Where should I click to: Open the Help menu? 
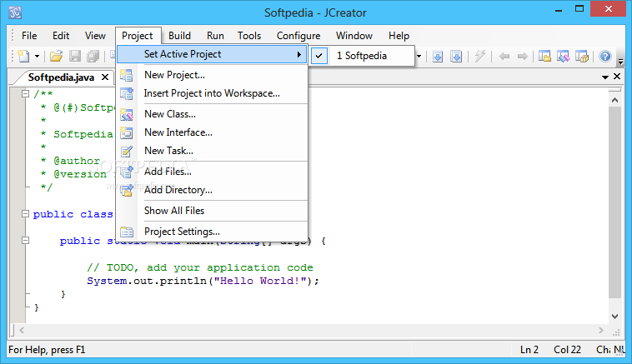pos(399,36)
